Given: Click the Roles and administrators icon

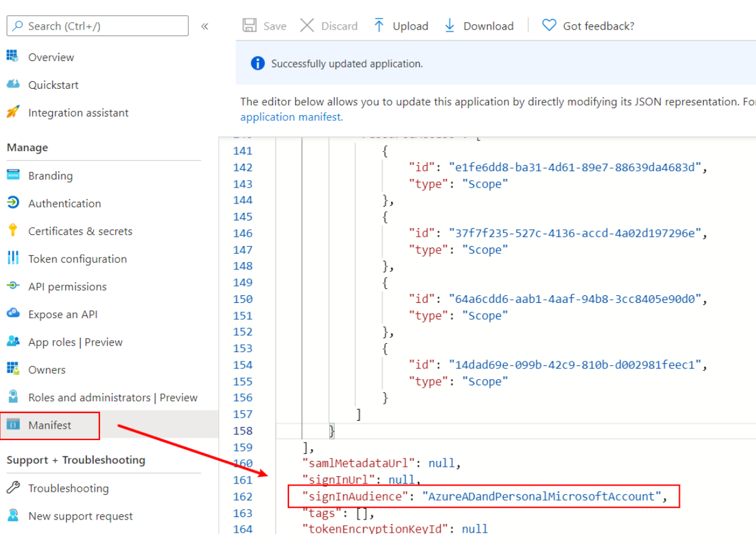Looking at the screenshot, I should pos(13,397).
